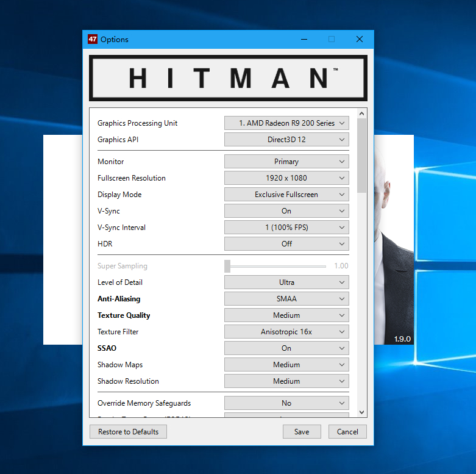Click the HITMAN logo banner
The width and height of the screenshot is (476, 474).
[228, 78]
